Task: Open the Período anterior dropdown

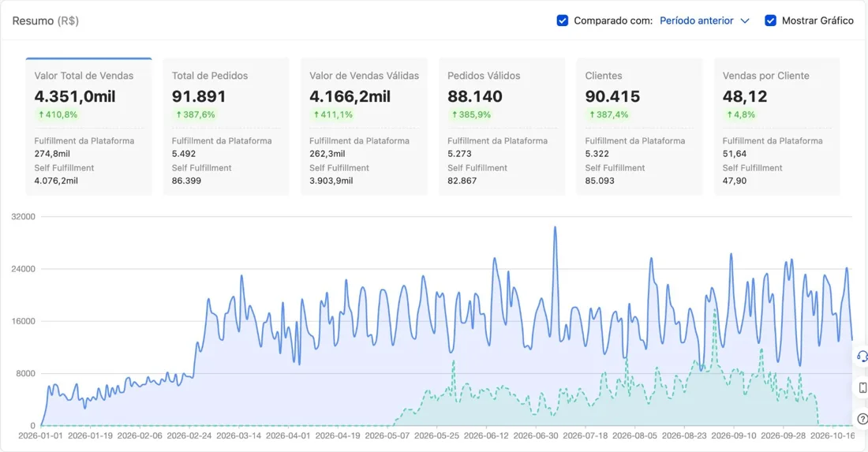Action: [x=704, y=21]
